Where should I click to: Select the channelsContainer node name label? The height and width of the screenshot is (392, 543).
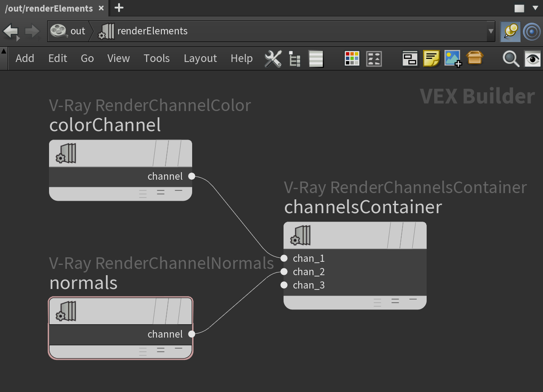(x=363, y=207)
